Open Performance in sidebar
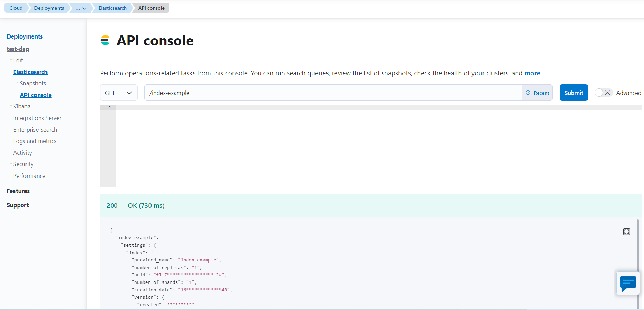644x310 pixels. [29, 176]
